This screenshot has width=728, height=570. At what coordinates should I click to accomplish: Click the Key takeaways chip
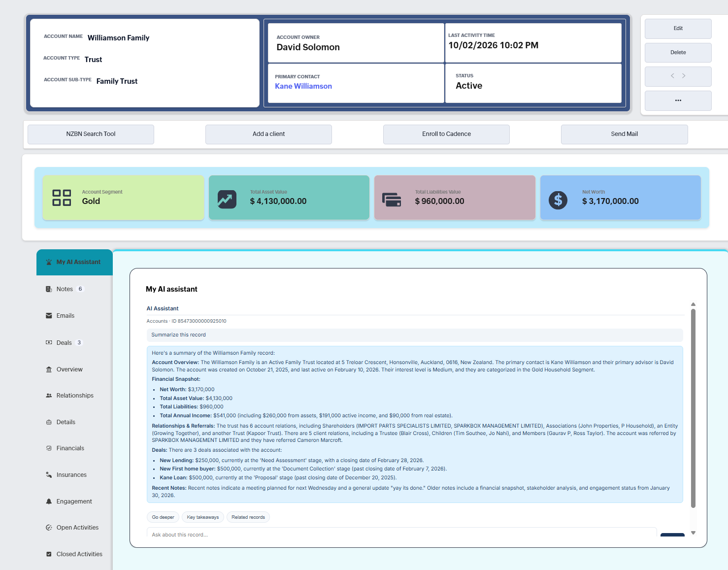pos(203,517)
